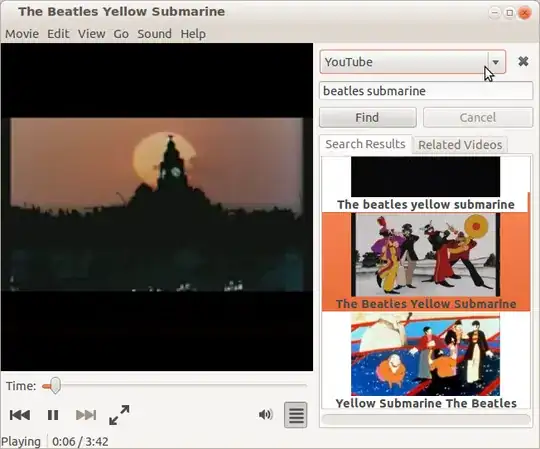Viewport: 540px width, 449px height.
Task: Toggle fullscreen mode with the arrows icon
Action: (x=119, y=415)
